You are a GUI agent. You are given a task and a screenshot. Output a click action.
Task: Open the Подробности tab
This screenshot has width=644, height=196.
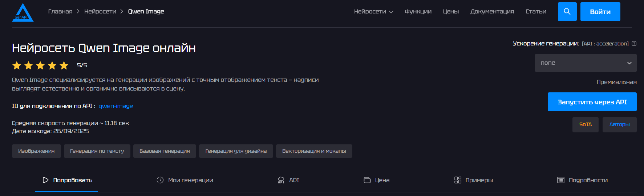coord(582,180)
